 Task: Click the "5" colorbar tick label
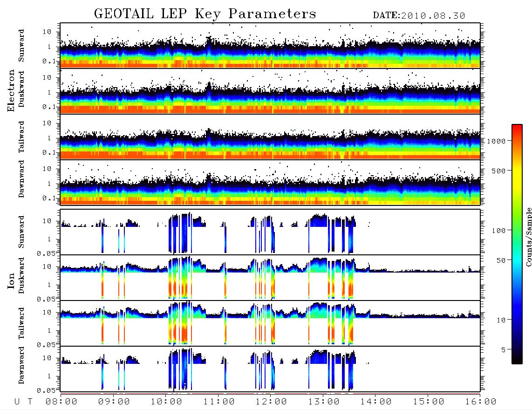504,349
